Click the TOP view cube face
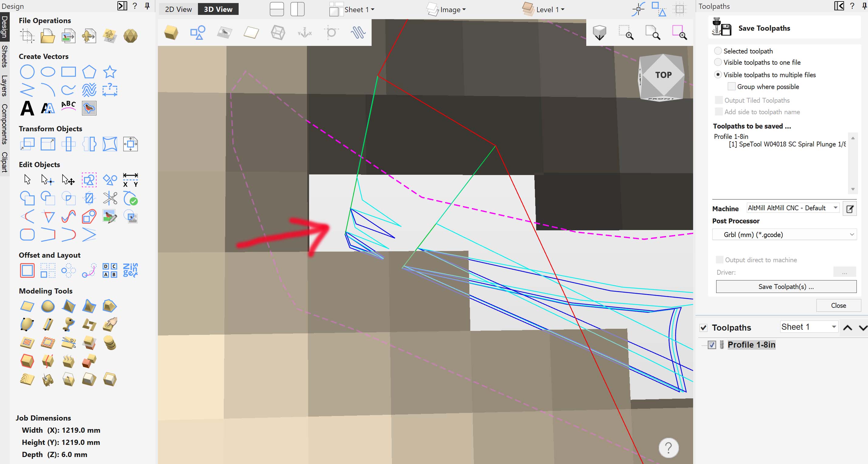 pos(663,75)
